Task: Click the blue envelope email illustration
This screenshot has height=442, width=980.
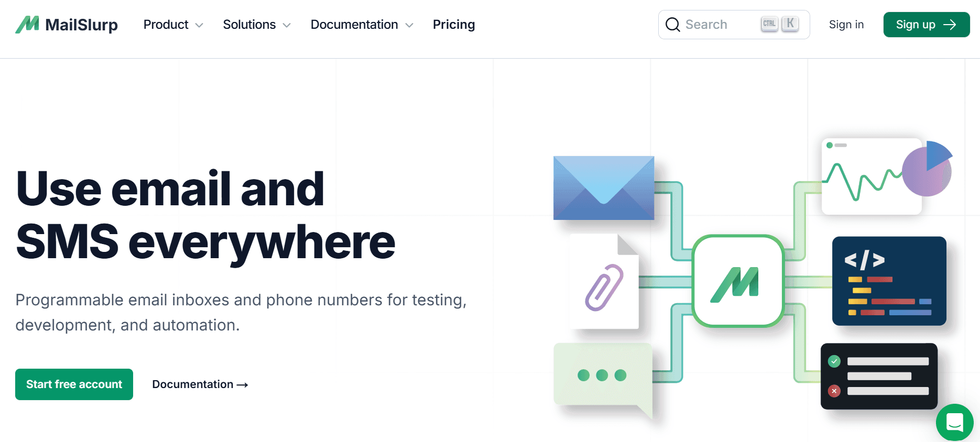Action: pyautogui.click(x=604, y=188)
